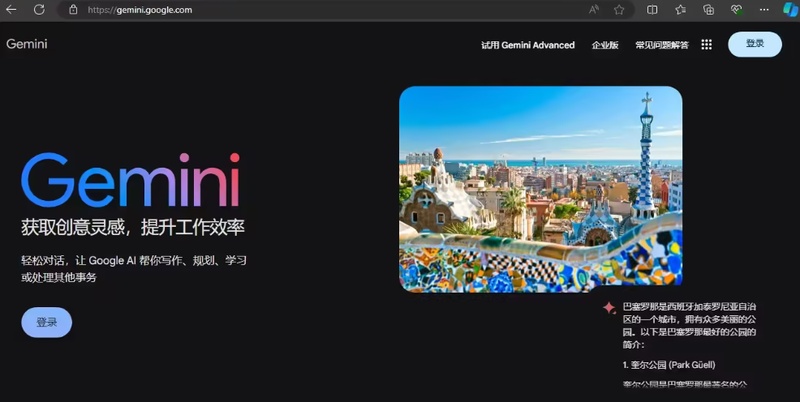Add page to favorites with star icon
The image size is (800, 402).
coord(619,10)
